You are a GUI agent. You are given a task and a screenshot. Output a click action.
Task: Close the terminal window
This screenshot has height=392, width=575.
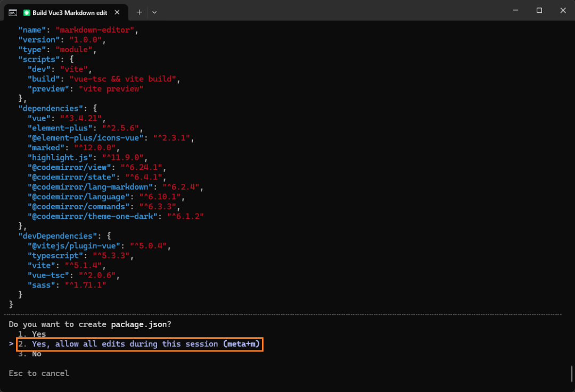563,11
